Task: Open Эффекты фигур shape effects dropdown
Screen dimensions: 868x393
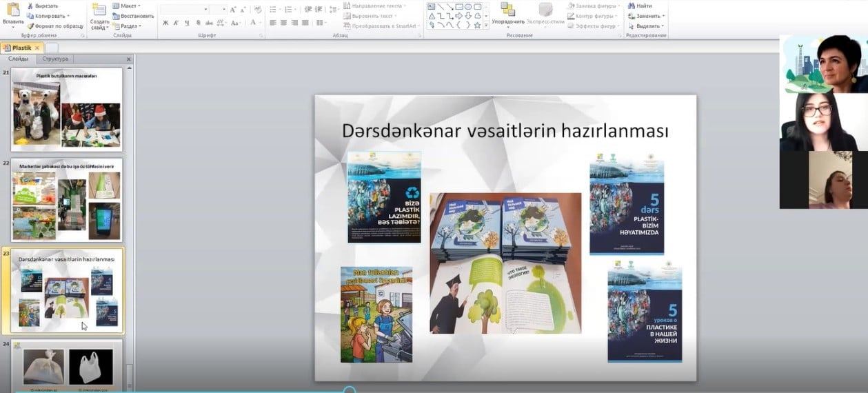Action: coord(594,26)
